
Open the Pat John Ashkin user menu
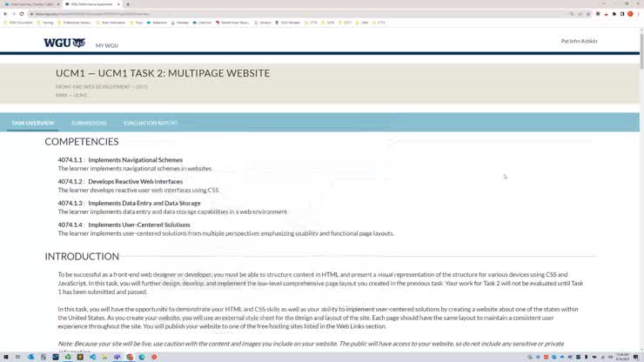579,41
